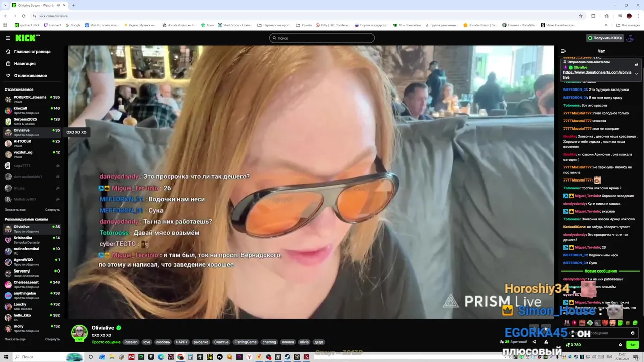Click the KICK logo
Viewport: 644px width, 362px height.
[x=27, y=38]
